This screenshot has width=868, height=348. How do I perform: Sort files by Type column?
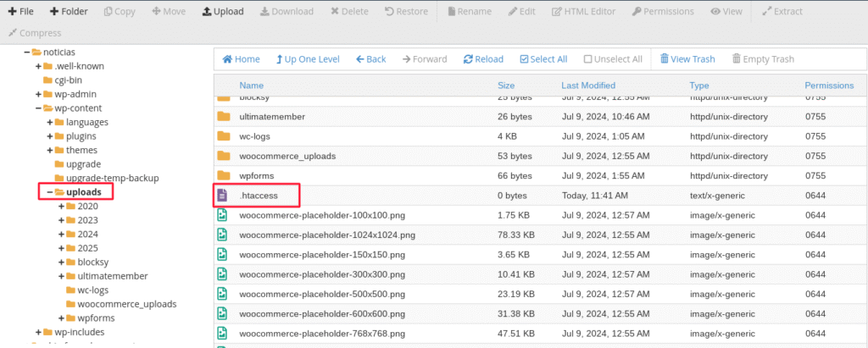click(699, 86)
